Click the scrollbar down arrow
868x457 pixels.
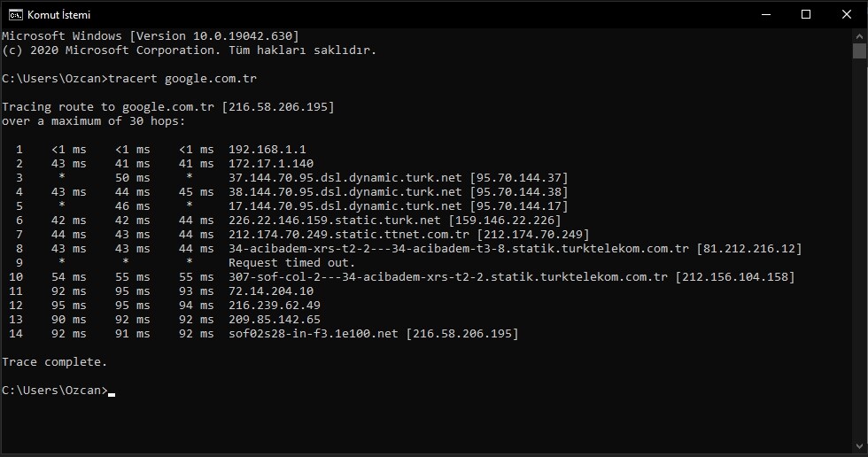coord(860,446)
